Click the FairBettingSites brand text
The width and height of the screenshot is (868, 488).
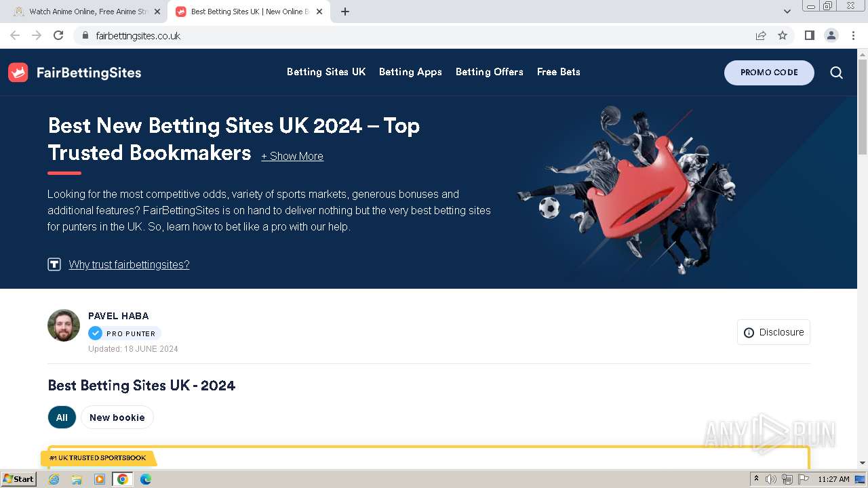(89, 73)
